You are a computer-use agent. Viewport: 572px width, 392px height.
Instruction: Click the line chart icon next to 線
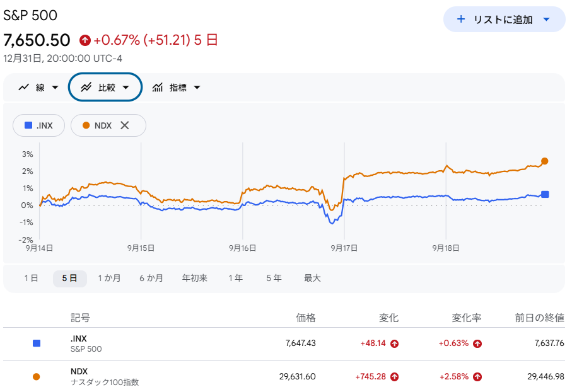[24, 87]
